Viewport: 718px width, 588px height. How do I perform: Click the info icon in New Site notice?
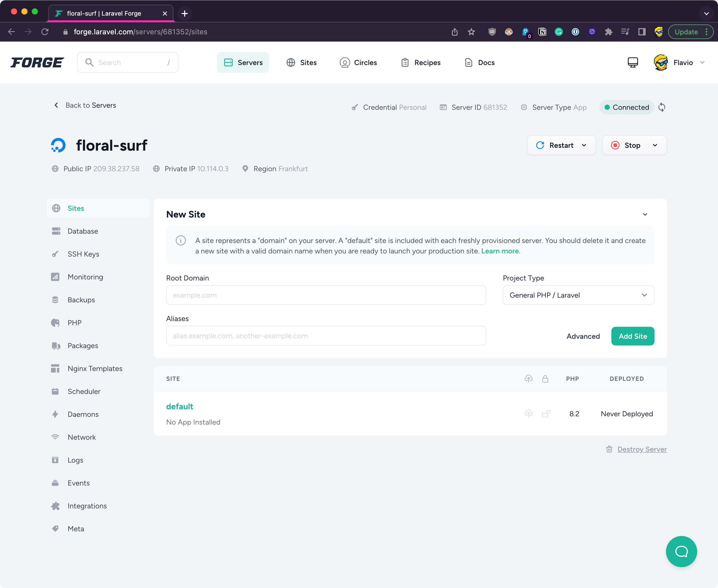point(181,240)
